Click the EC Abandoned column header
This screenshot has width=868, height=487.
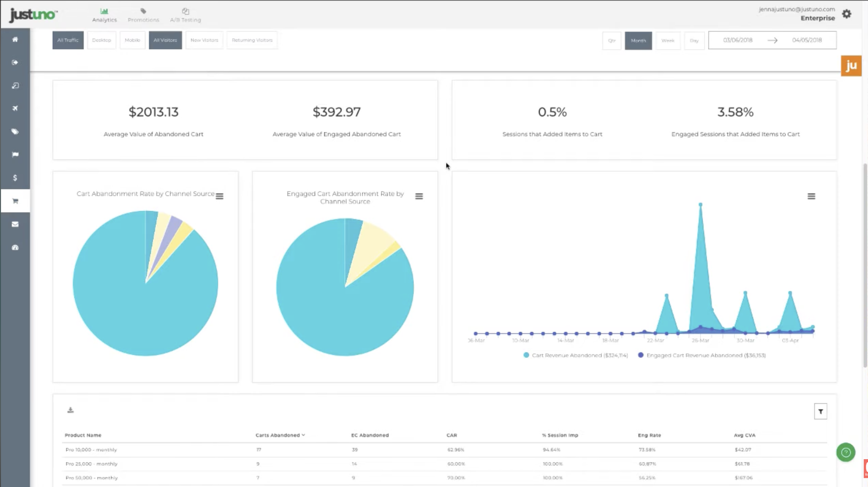pos(370,435)
